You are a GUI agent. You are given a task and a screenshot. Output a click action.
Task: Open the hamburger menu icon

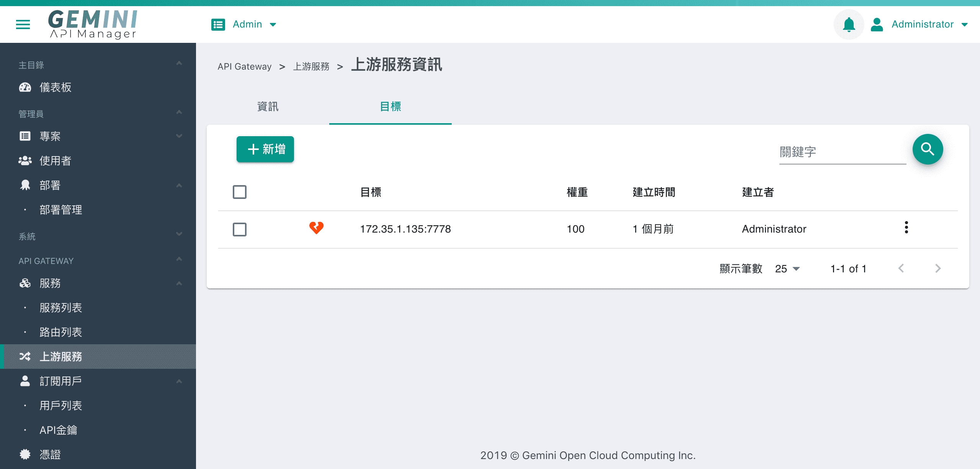(x=23, y=24)
